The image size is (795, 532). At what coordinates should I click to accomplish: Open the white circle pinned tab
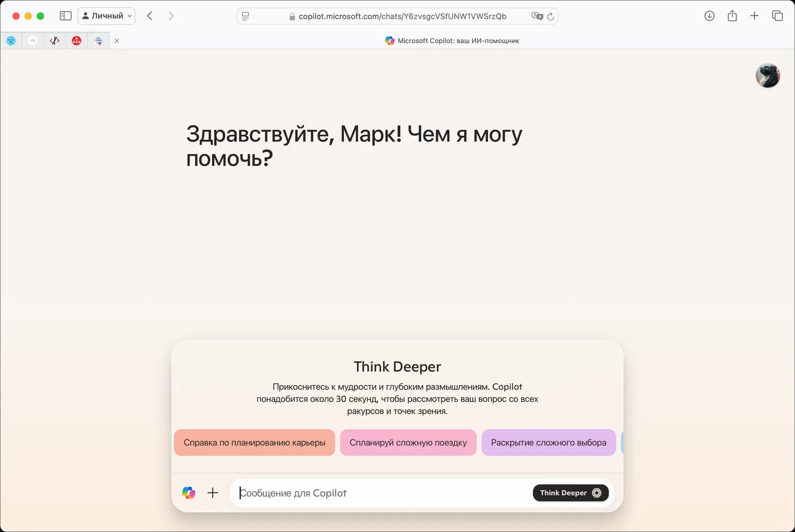[33, 41]
